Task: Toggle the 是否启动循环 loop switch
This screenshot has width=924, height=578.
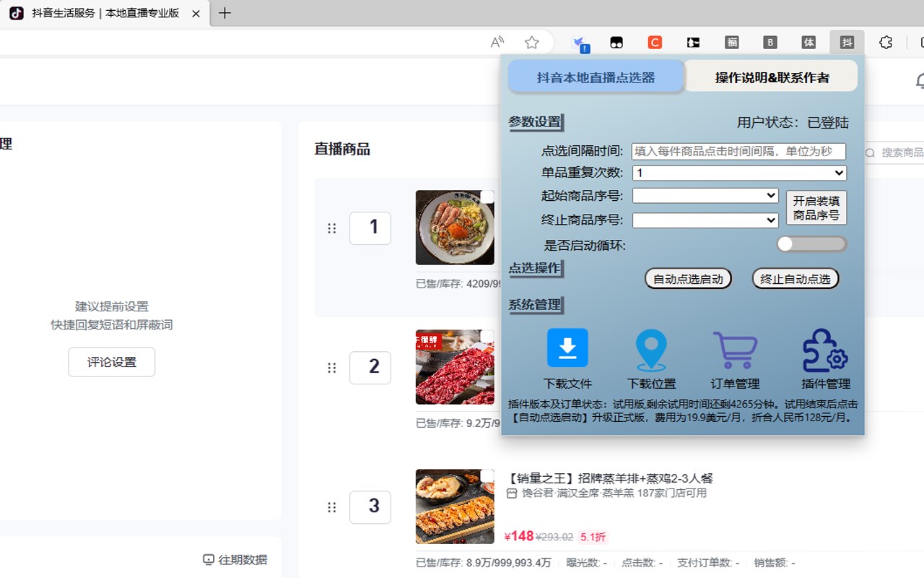Action: [x=811, y=244]
